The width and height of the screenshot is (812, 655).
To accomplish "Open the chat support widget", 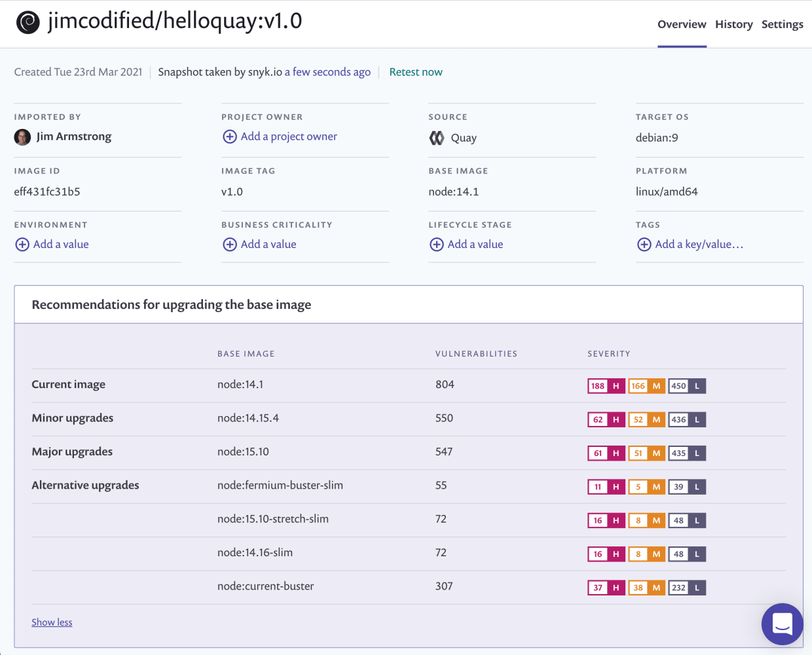I will pos(783,624).
